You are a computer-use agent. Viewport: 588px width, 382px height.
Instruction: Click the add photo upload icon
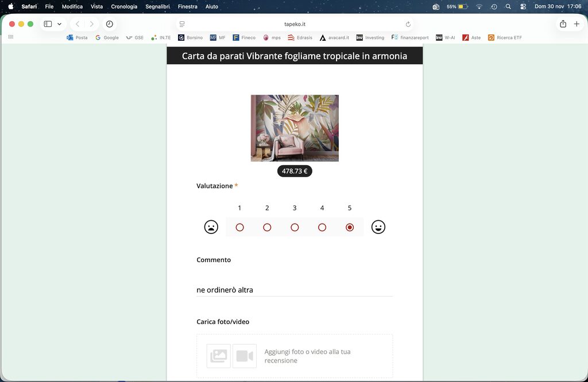click(x=219, y=356)
